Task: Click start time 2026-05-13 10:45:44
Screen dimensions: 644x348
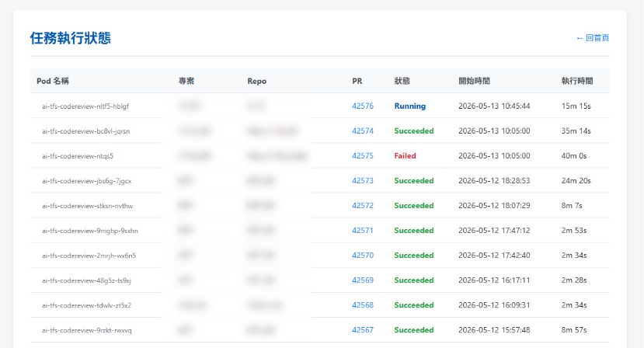Action: tap(494, 106)
